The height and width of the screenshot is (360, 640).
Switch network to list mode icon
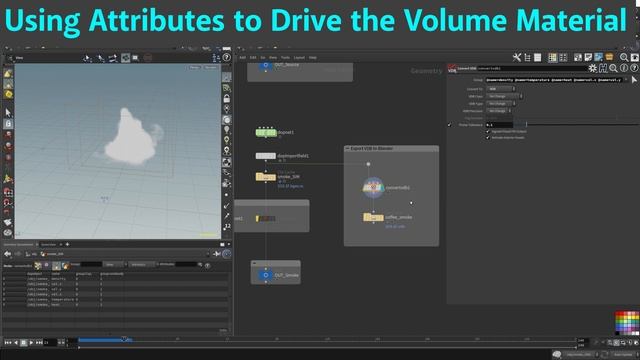point(538,58)
